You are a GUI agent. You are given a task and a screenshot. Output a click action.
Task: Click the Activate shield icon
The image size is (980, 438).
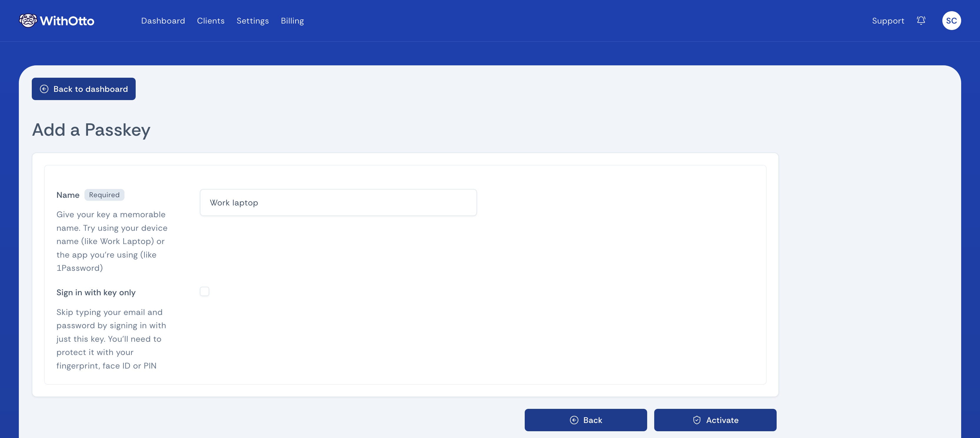pos(696,420)
